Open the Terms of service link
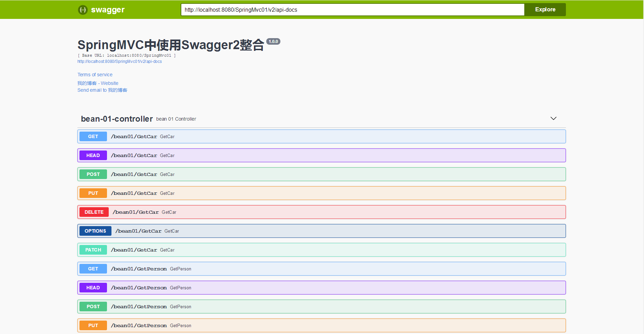 [95, 75]
